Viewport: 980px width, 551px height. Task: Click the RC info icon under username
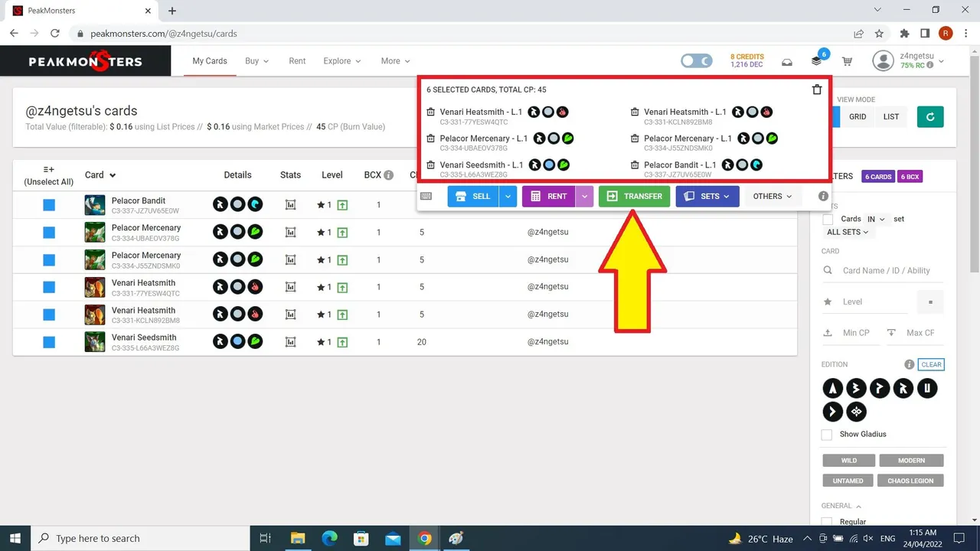click(x=930, y=66)
